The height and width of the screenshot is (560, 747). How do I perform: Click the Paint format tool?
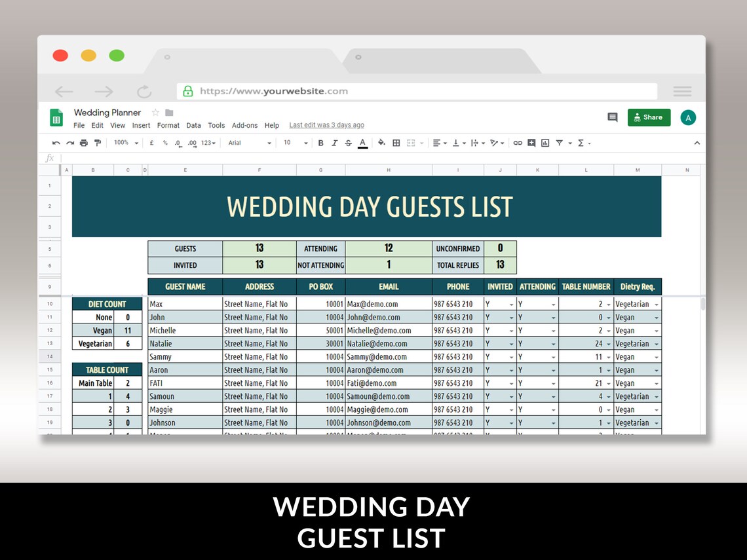click(x=98, y=143)
